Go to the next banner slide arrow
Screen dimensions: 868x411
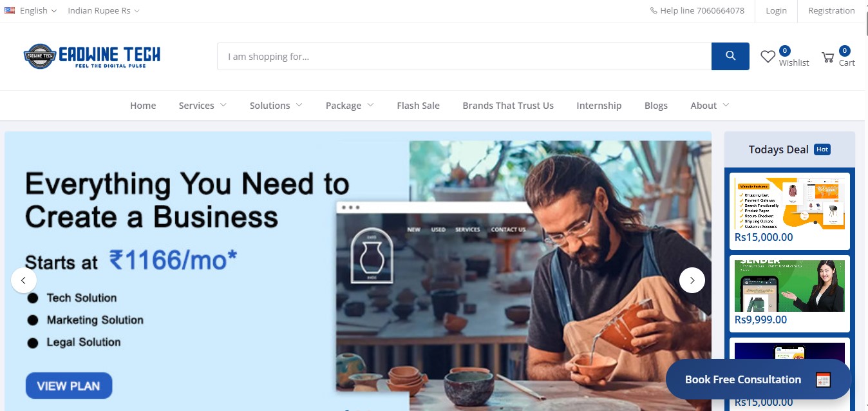point(692,280)
